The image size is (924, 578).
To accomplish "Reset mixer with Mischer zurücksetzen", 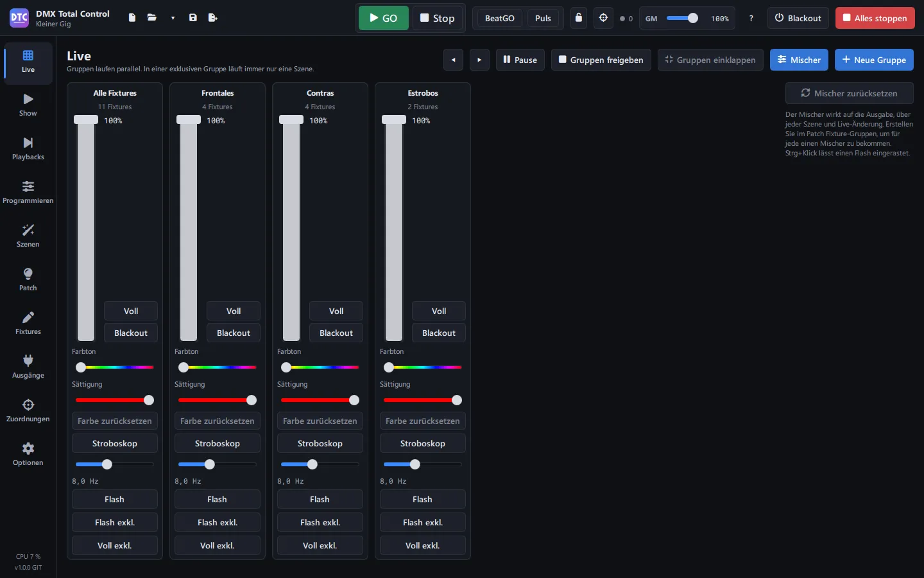I will 850,93.
